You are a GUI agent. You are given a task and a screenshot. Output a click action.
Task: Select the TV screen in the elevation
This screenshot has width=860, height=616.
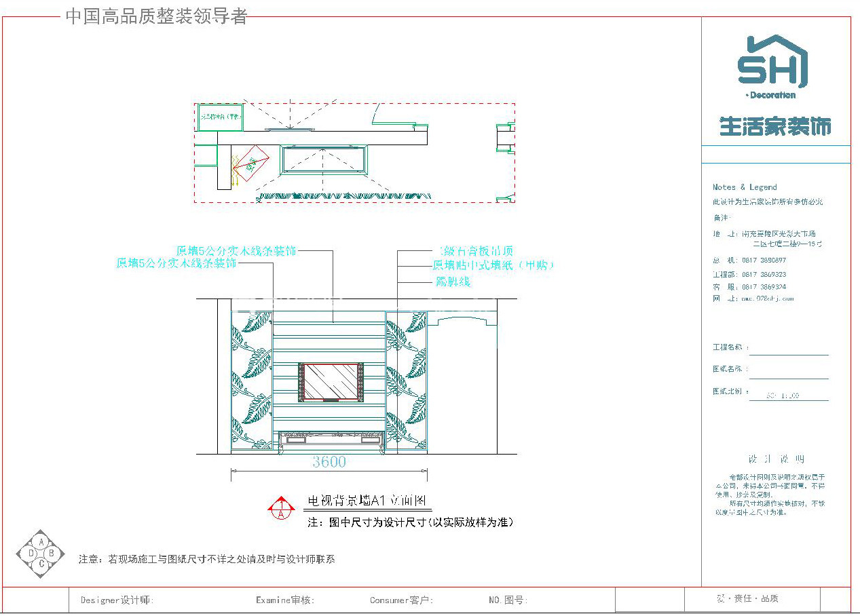coord(330,381)
